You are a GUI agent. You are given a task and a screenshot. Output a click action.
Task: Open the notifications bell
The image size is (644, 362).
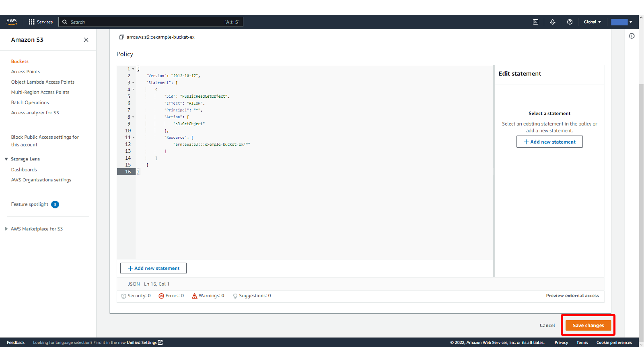click(553, 22)
